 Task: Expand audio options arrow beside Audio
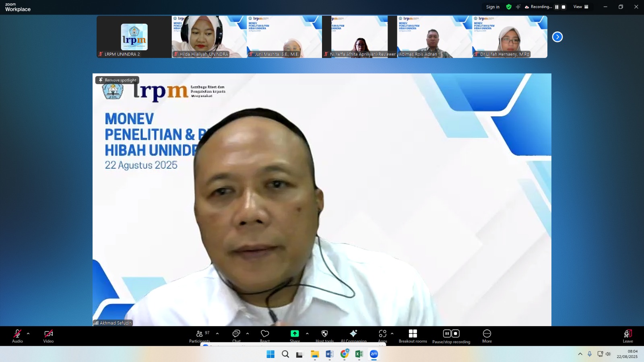[x=28, y=333]
